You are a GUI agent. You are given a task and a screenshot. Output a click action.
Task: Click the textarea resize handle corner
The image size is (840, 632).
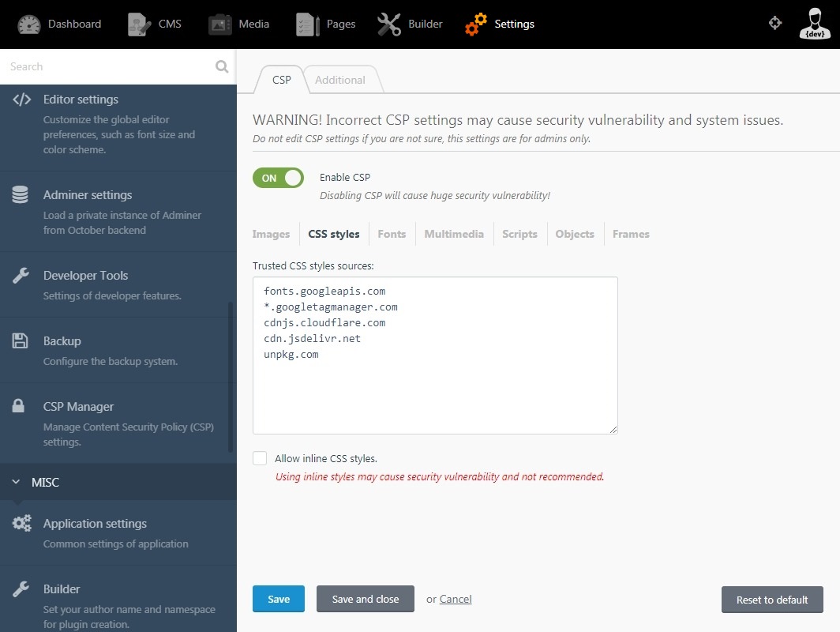613,430
